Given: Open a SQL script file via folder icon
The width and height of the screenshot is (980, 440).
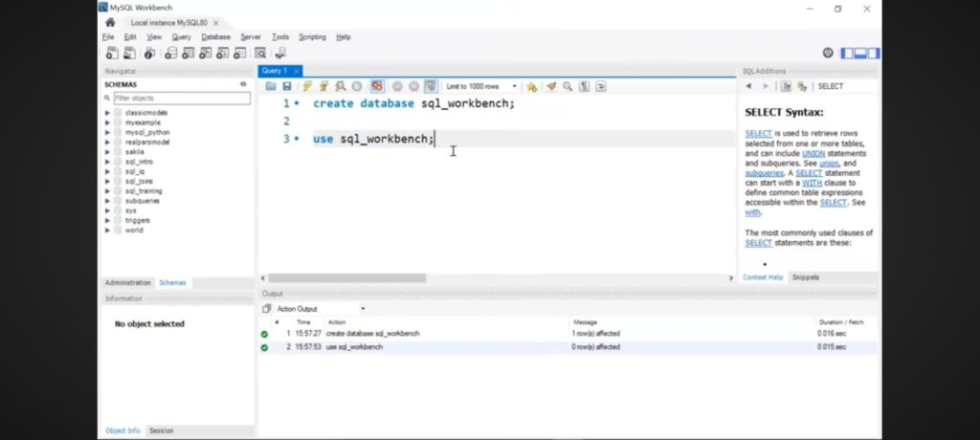Looking at the screenshot, I should (x=271, y=86).
